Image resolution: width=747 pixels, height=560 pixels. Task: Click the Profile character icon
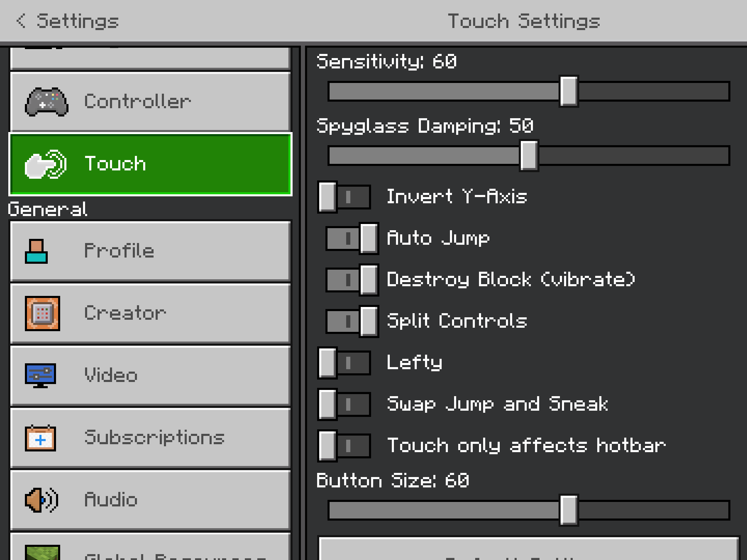tap(36, 251)
